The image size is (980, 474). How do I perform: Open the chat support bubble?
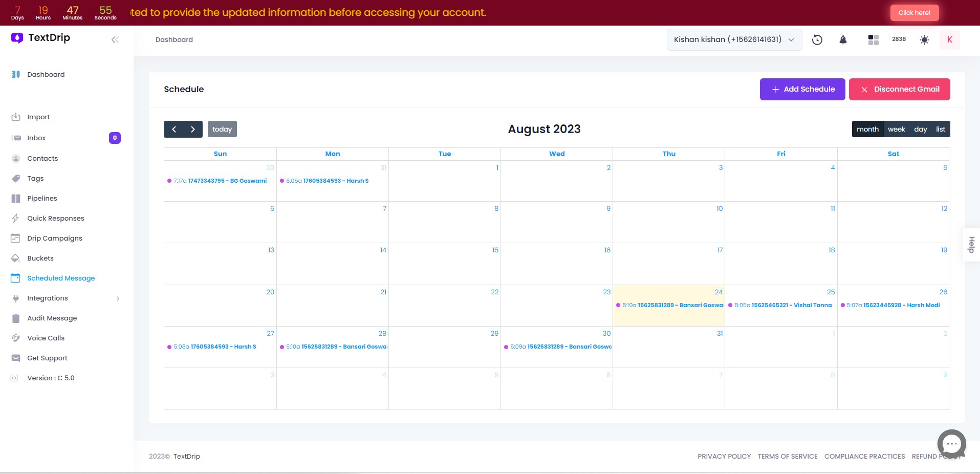[951, 444]
